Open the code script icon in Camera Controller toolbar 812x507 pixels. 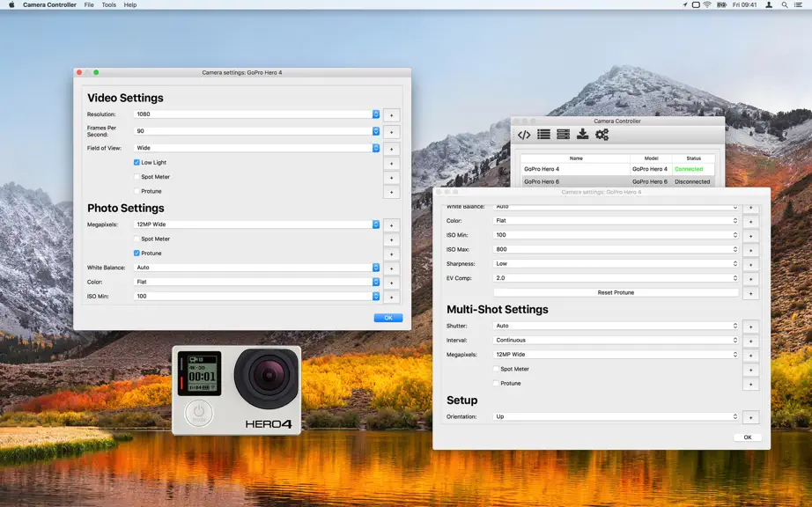point(524,135)
